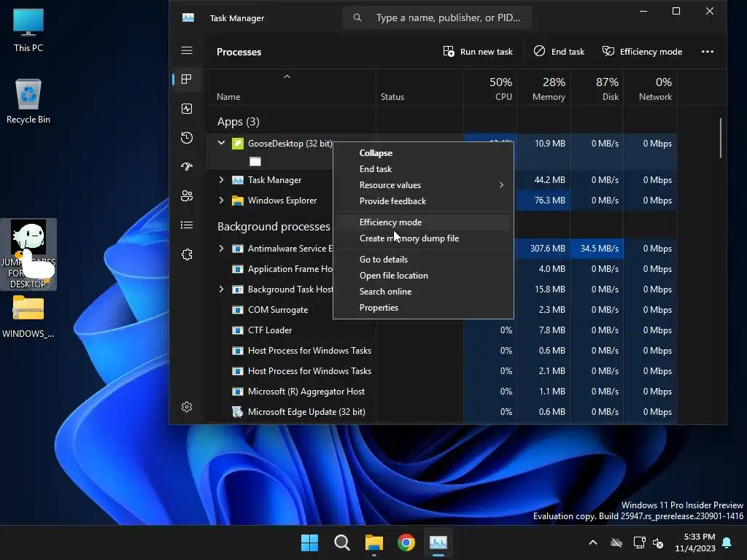Open the Windows Start button
The height and width of the screenshot is (560, 747).
pos(309,542)
